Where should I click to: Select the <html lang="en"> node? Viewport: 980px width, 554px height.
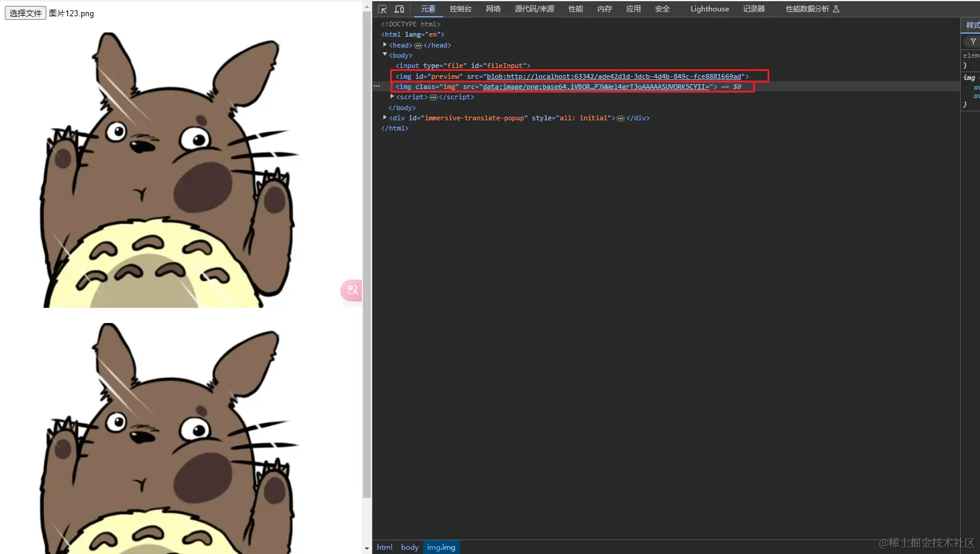coord(412,35)
